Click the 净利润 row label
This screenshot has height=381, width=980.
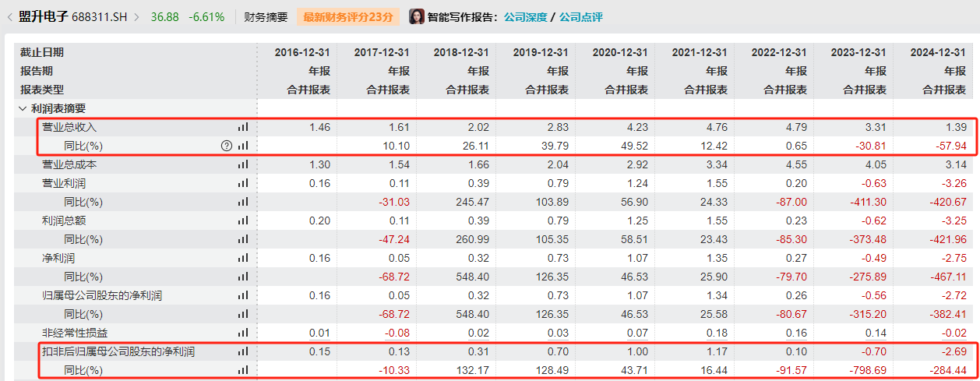[x=58, y=258]
